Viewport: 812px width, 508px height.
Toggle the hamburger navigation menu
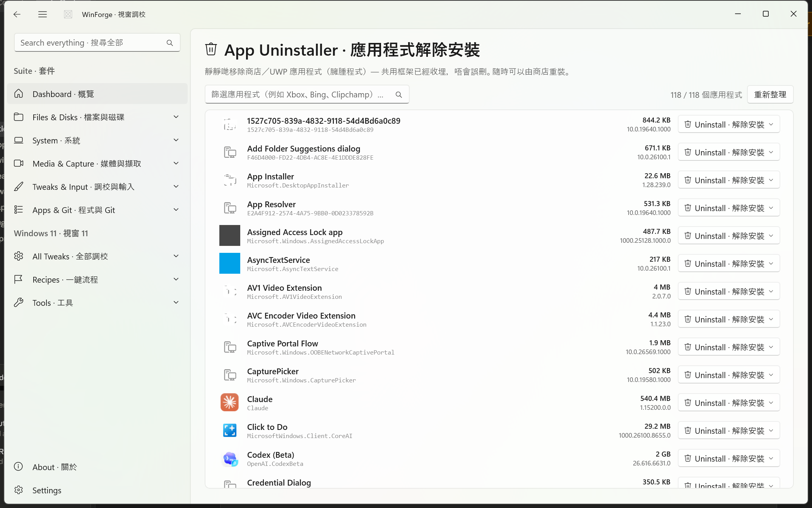tap(43, 14)
